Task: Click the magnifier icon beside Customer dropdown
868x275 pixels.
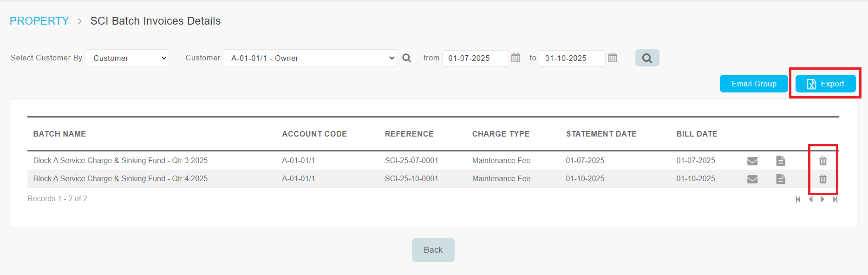Action: click(x=407, y=58)
